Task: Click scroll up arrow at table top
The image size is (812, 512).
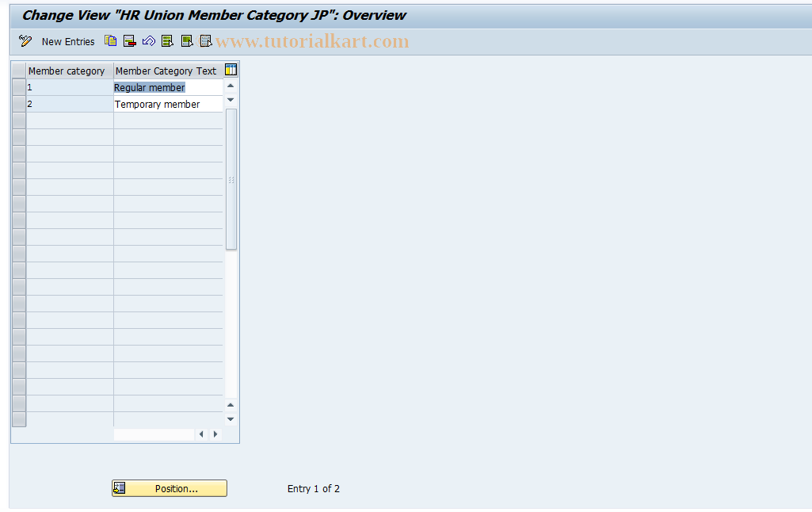Action: [231, 86]
